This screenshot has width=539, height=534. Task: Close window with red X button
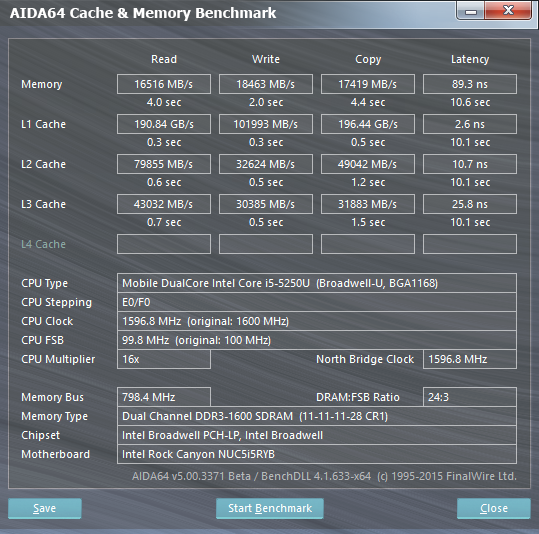tap(508, 11)
